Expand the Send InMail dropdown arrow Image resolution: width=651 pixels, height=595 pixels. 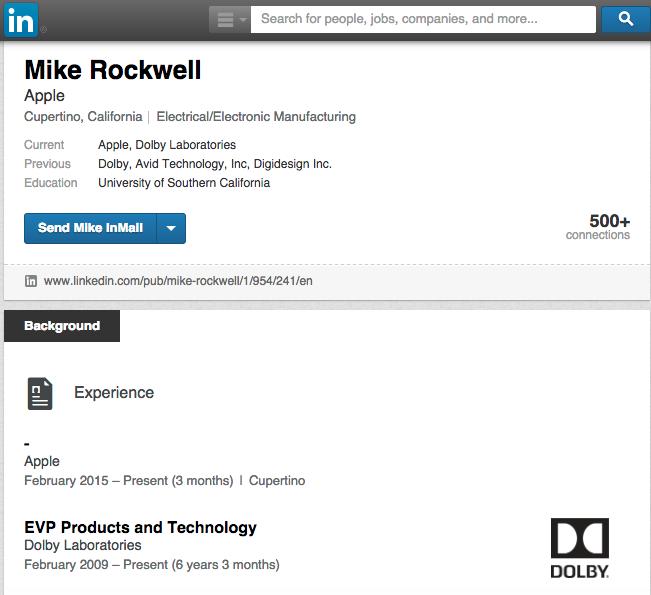[171, 228]
